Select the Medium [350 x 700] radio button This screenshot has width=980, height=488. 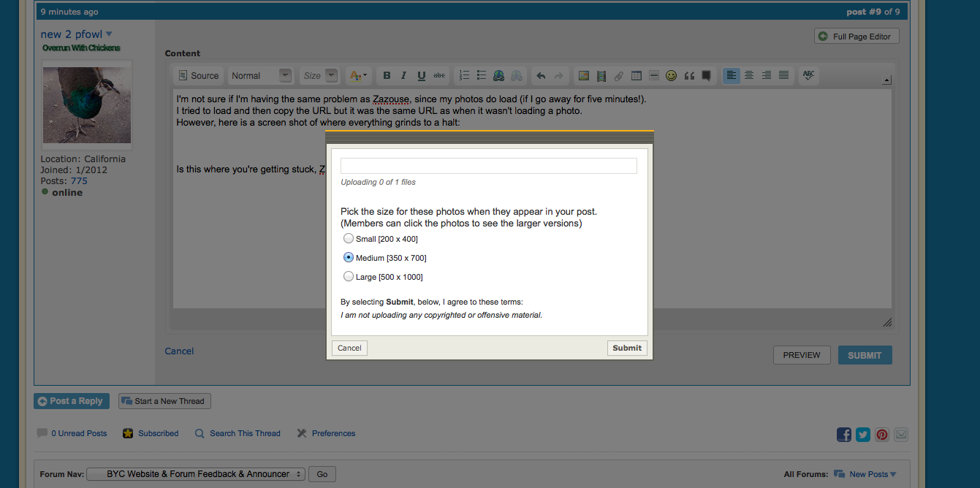(x=349, y=258)
